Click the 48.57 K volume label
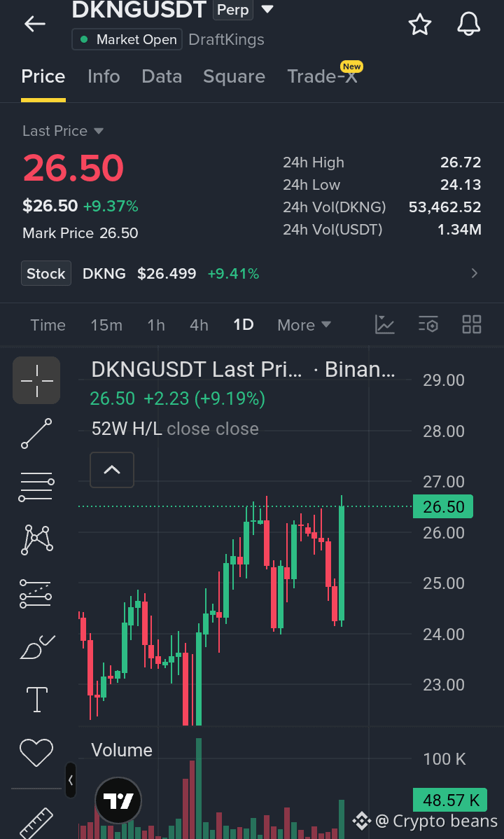 (450, 800)
